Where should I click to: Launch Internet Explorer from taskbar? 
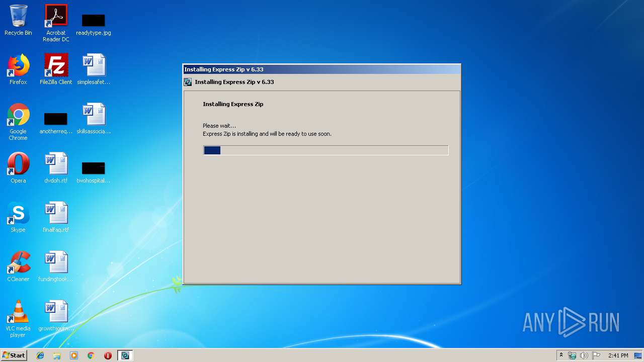click(x=40, y=355)
